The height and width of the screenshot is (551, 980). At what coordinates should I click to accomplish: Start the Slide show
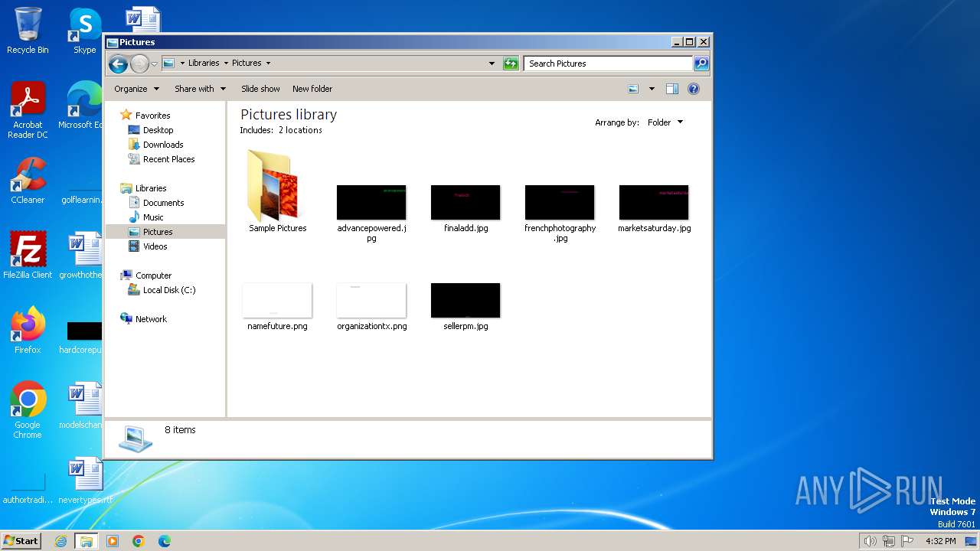[x=260, y=89]
